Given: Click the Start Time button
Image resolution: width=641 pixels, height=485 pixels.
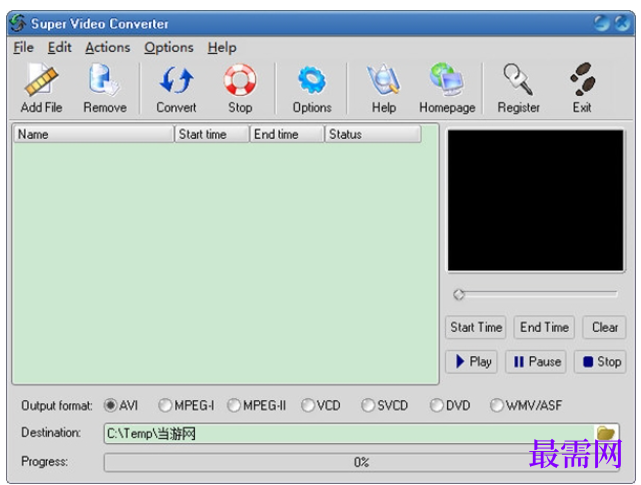Looking at the screenshot, I should point(476,327).
